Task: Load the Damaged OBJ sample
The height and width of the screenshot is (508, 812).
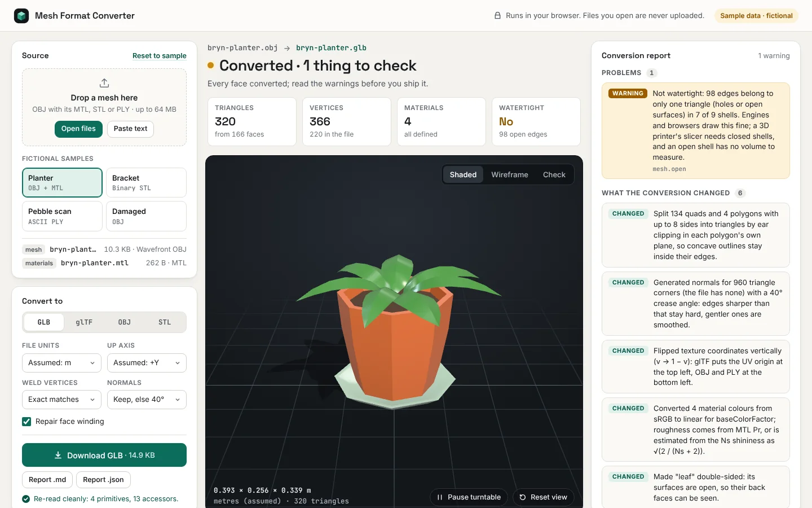Action: tap(146, 216)
